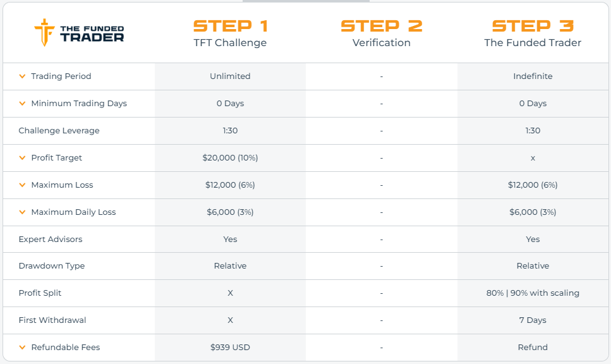Screen dimensions: 611x364
Task: Click the $20,000 (10%) profit target cell
Action: pos(230,158)
